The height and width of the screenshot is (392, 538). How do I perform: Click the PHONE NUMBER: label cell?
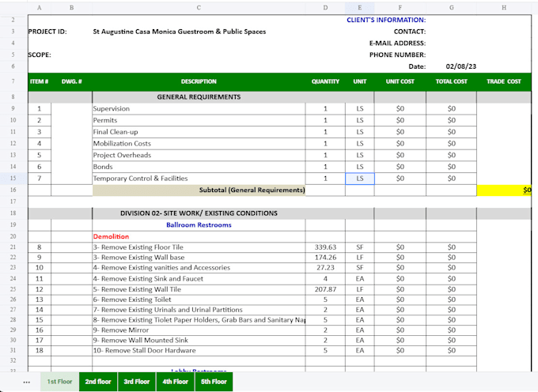tap(397, 55)
